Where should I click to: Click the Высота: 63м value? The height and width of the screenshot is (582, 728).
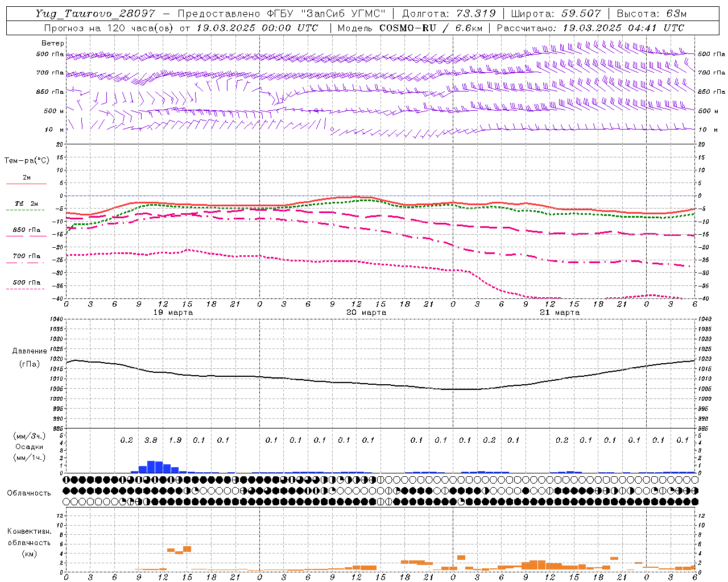tap(651, 14)
